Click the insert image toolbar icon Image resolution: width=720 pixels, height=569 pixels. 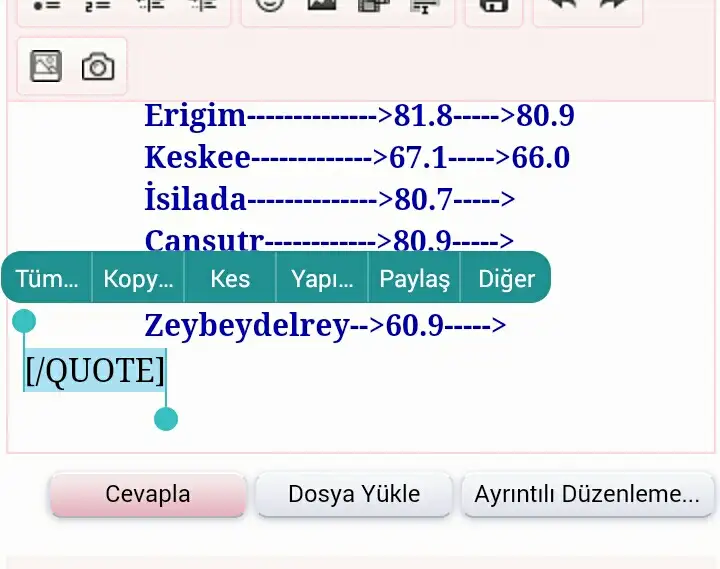[320, 5]
